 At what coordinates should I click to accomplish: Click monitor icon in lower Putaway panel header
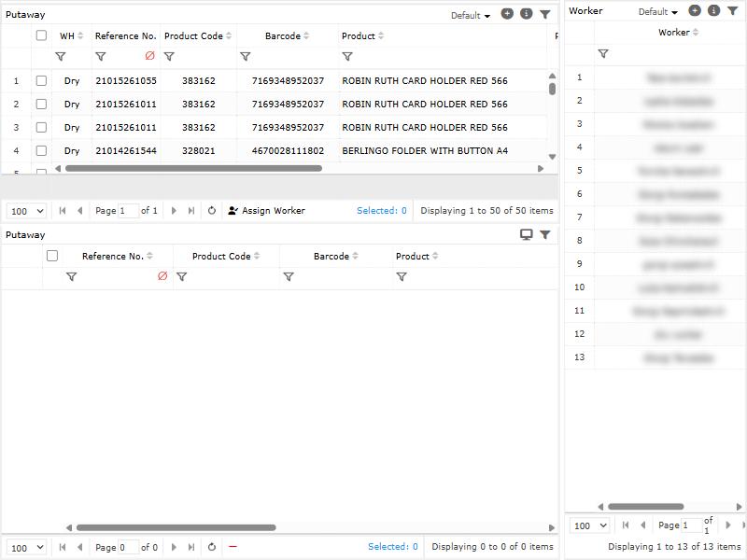[527, 234]
